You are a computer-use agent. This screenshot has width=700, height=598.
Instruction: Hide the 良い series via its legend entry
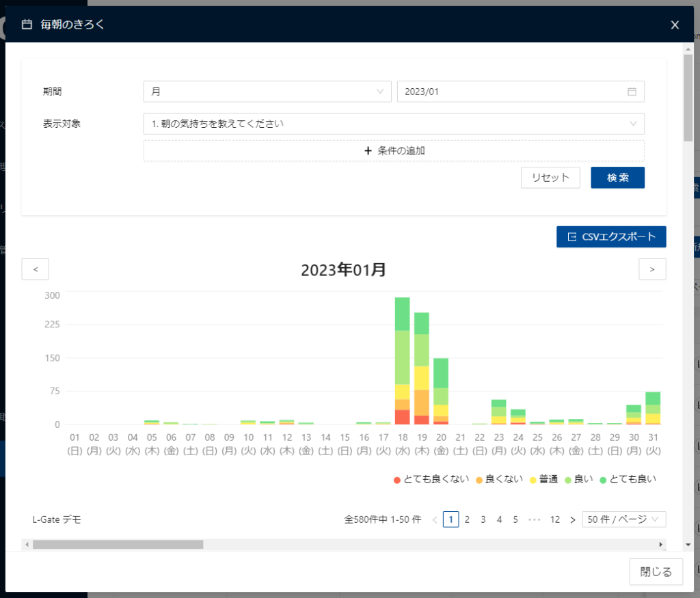[578, 478]
